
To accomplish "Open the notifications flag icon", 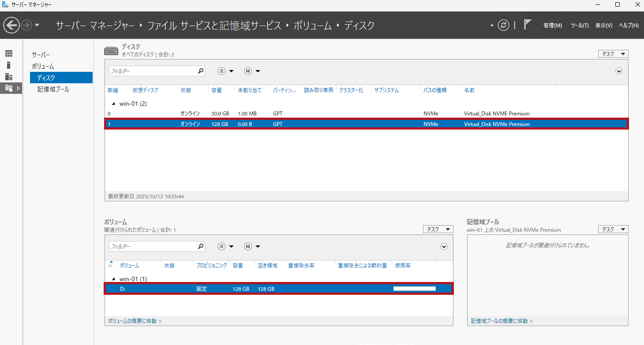I will (527, 25).
